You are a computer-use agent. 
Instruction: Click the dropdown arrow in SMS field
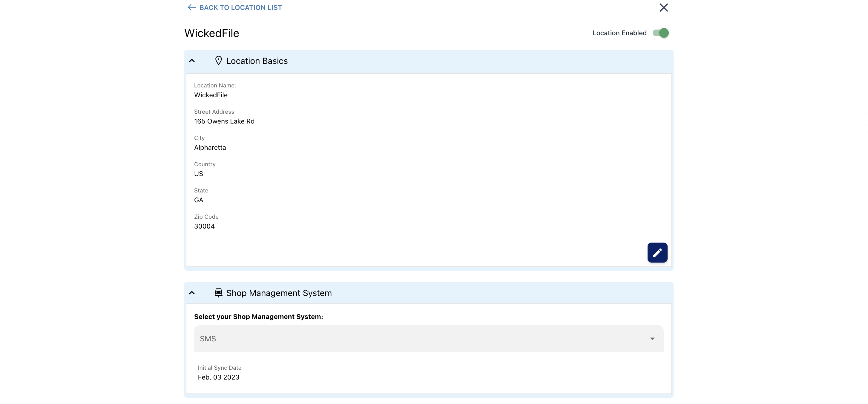point(652,339)
